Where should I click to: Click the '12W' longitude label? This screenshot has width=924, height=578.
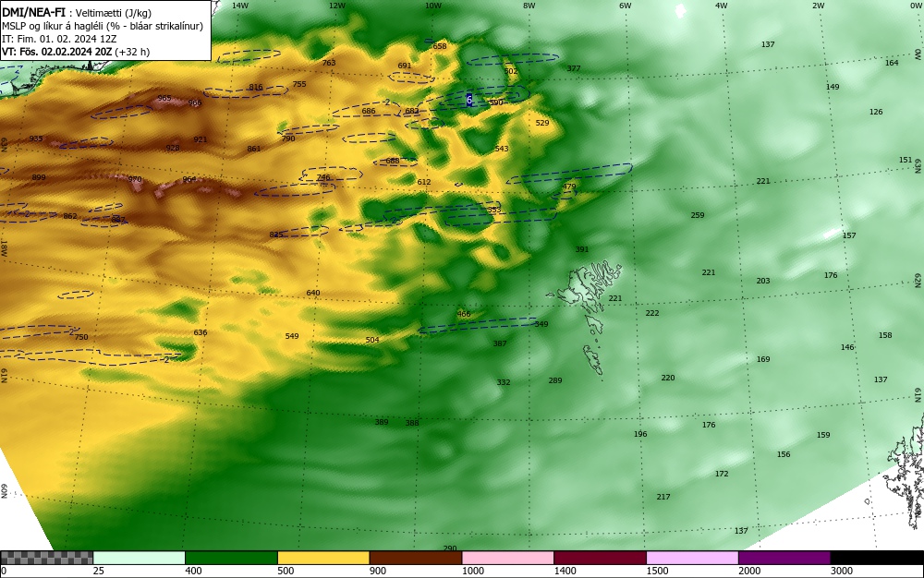click(336, 6)
